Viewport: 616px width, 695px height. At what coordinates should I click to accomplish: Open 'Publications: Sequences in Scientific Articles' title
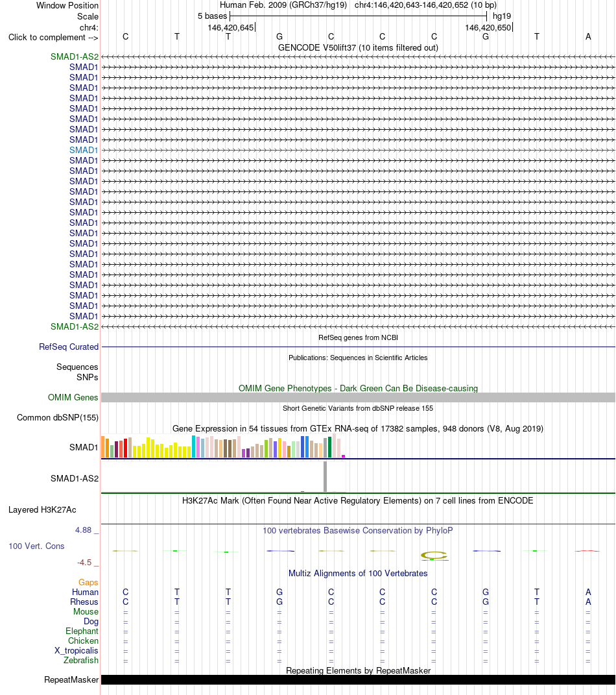359,358
